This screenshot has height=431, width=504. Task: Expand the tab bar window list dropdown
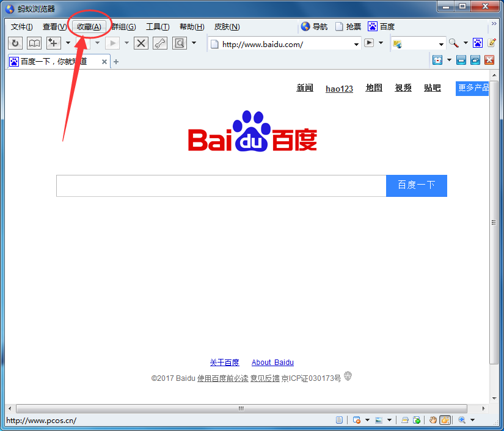click(449, 60)
